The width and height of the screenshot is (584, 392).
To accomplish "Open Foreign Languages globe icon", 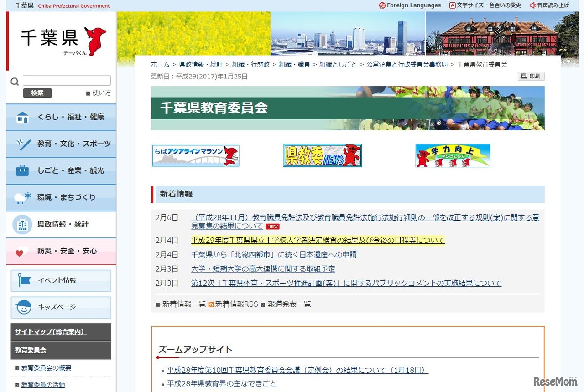I will (382, 5).
